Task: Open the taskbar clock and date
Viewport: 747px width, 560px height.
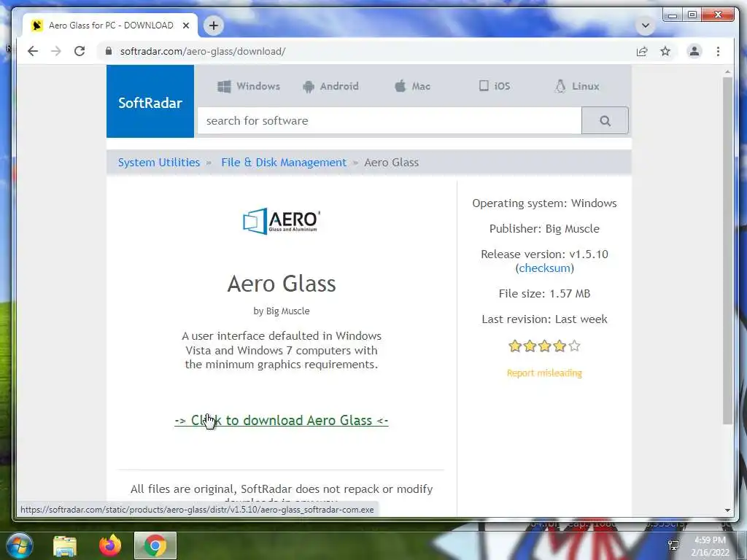Action: [711, 546]
